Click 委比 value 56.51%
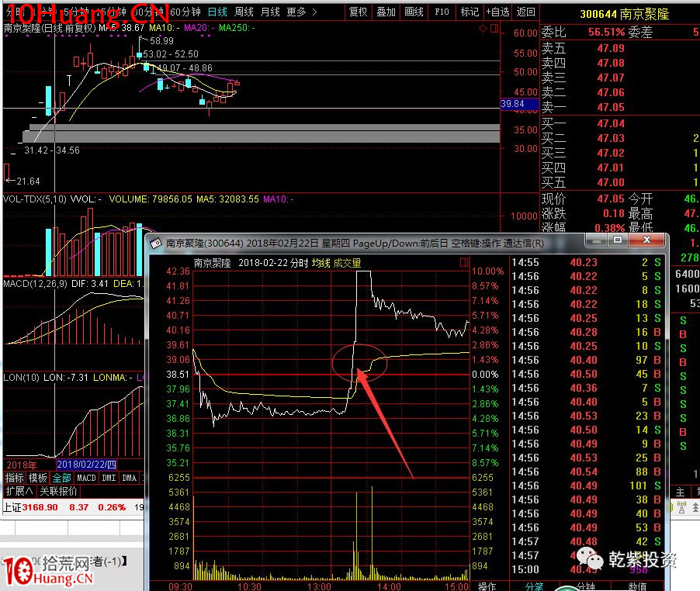Viewport: 700px width, 591px height. [x=606, y=32]
